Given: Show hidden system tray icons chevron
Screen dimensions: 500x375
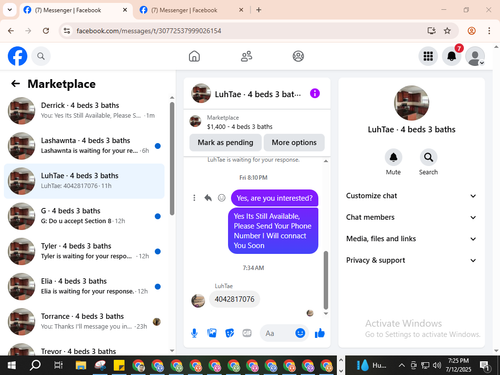Looking at the screenshot, I should (402, 365).
